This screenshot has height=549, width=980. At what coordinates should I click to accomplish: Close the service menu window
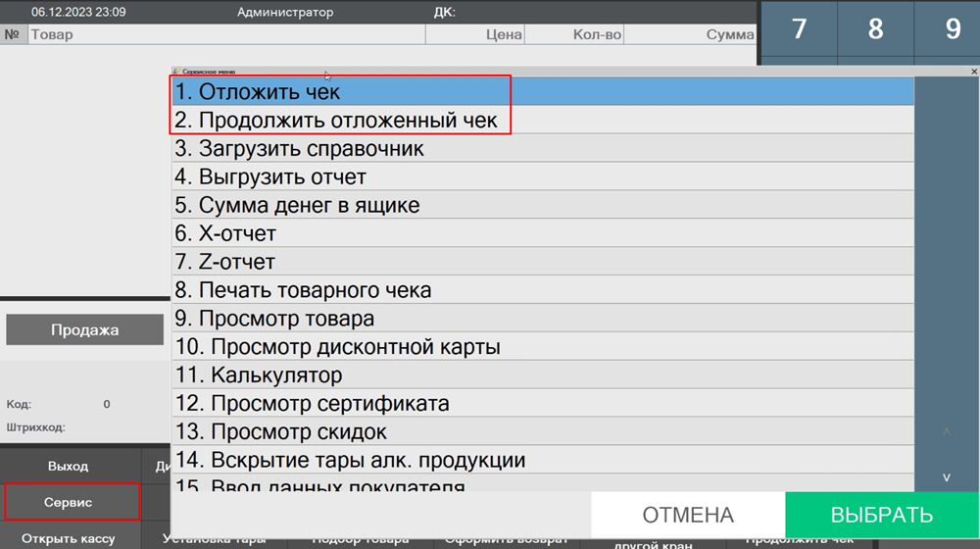973,72
